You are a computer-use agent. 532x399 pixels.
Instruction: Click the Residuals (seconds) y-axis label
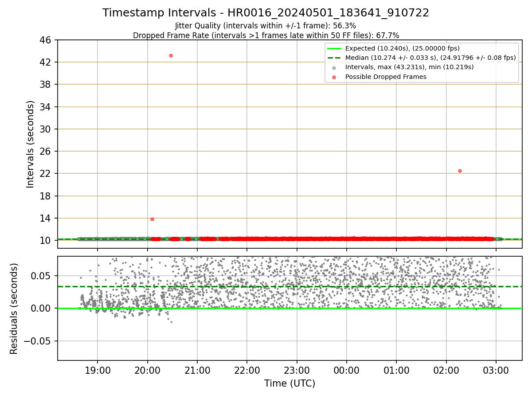tap(14, 309)
